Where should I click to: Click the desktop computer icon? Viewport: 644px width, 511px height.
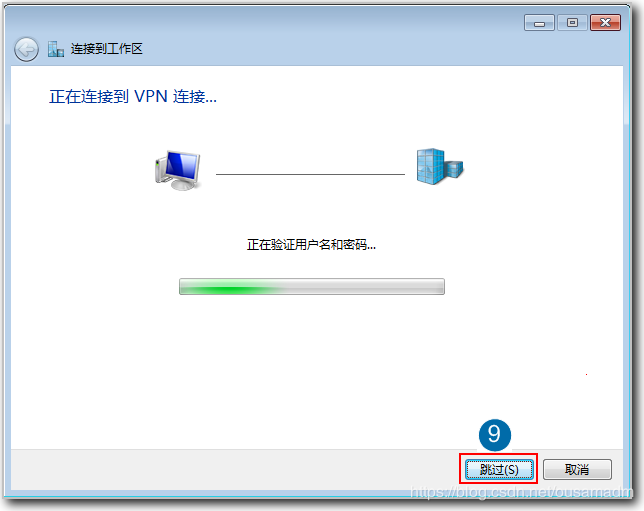(x=178, y=170)
